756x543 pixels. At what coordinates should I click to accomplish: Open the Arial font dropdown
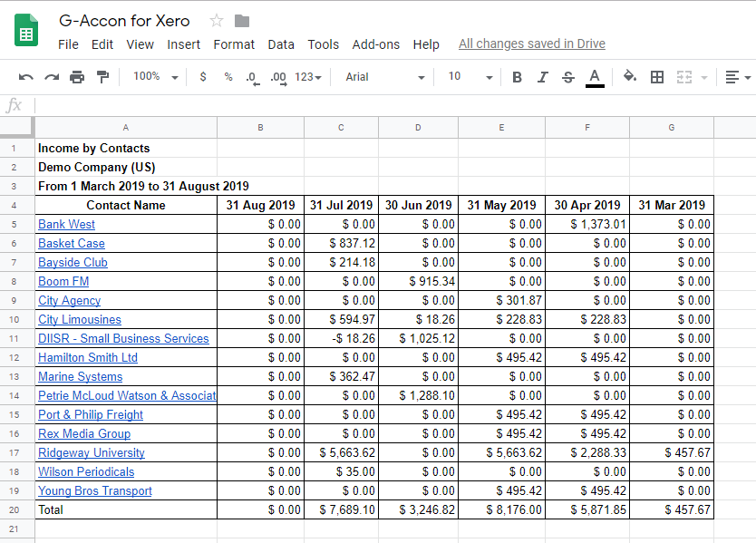(x=384, y=77)
